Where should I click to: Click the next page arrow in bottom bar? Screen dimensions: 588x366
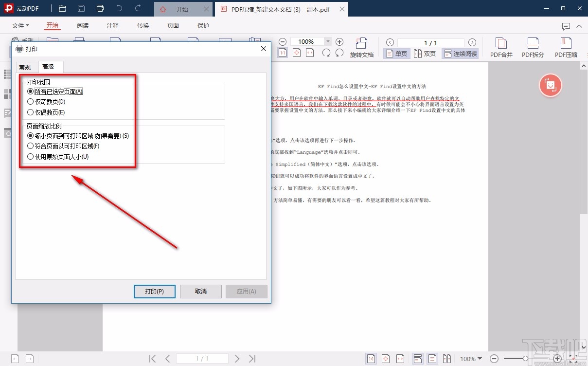click(237, 359)
